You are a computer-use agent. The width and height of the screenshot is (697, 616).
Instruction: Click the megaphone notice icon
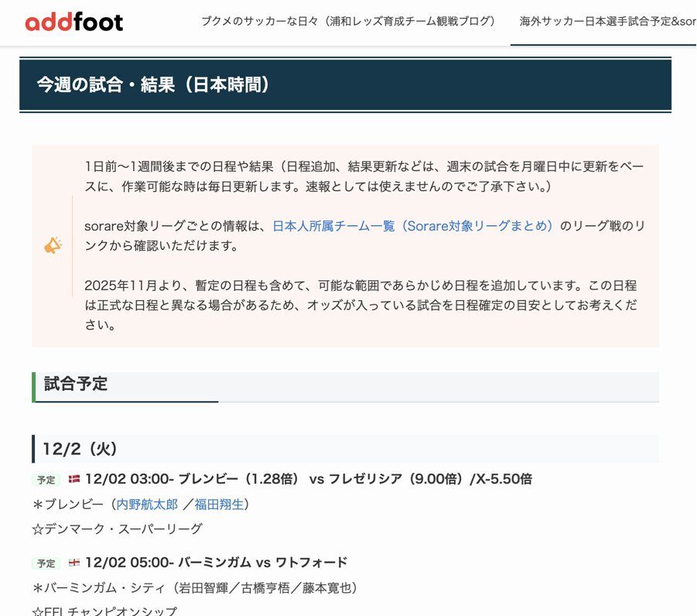(53, 245)
